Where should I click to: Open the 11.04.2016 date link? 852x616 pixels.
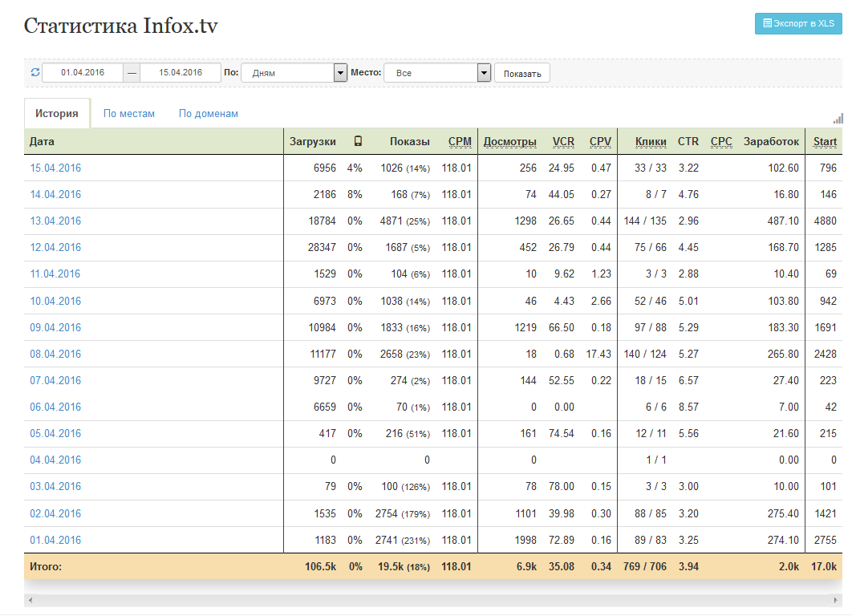(55, 274)
